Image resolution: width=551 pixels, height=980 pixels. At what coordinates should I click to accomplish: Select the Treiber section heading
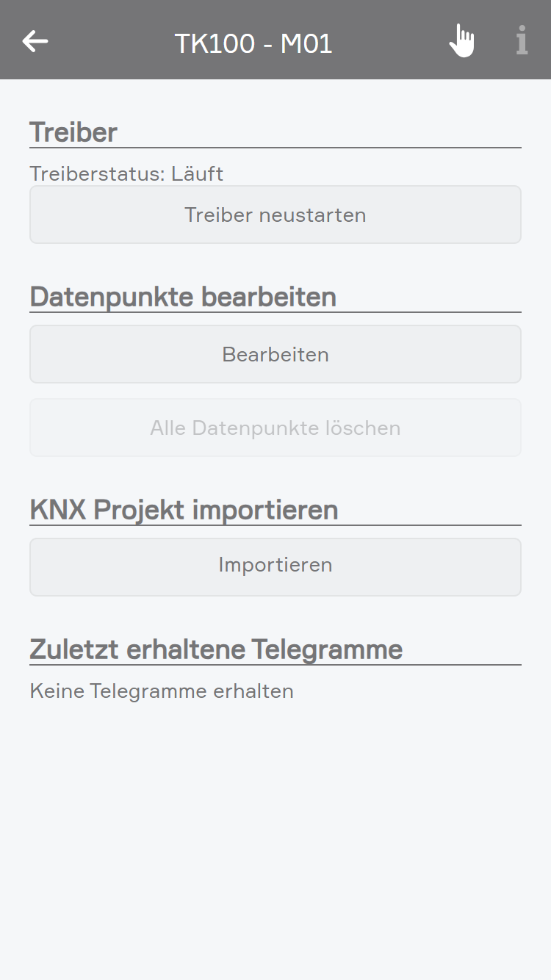pos(73,132)
